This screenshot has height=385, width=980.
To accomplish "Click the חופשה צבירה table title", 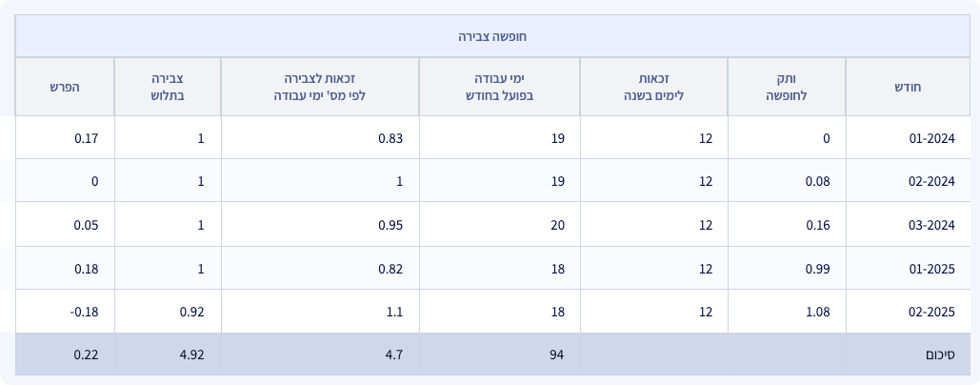I will [491, 36].
